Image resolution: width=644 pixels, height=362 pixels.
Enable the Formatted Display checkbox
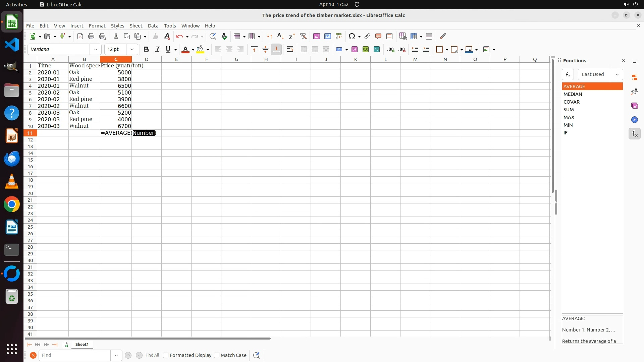(x=166, y=355)
